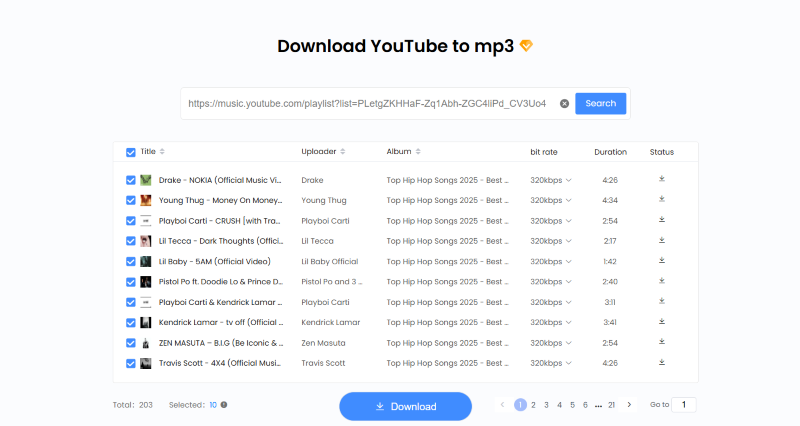Go to page 2 of results
800x426 pixels.
[533, 405]
